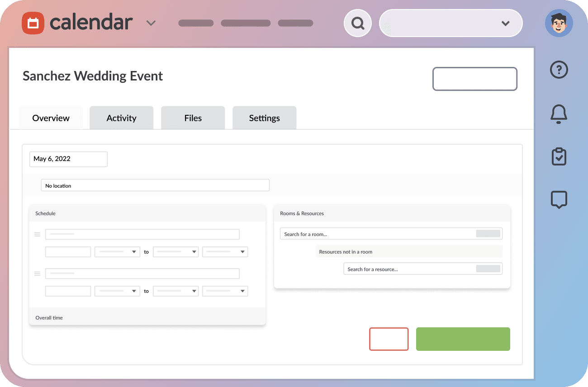This screenshot has height=387, width=588.
Task: Open the end time dropdown after 'to'
Action: click(x=175, y=252)
